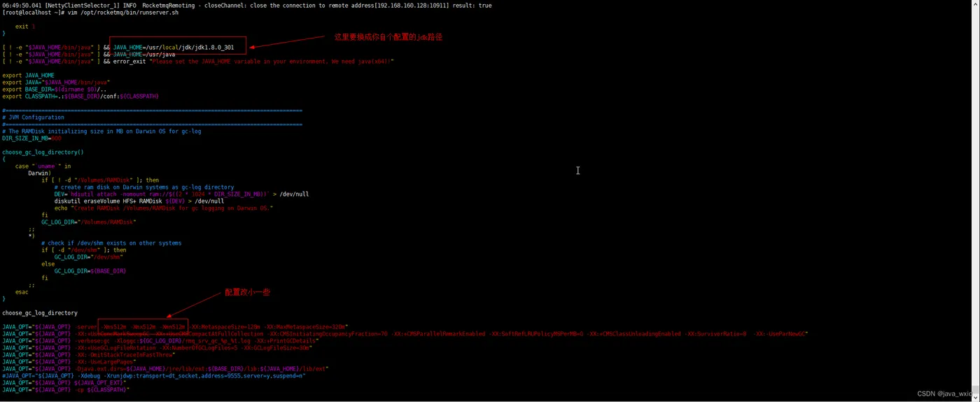Image resolution: width=980 pixels, height=402 pixels.
Task: Click the GC_LOG_DIR="/Volumes/RAMDisk" line
Action: click(89, 222)
